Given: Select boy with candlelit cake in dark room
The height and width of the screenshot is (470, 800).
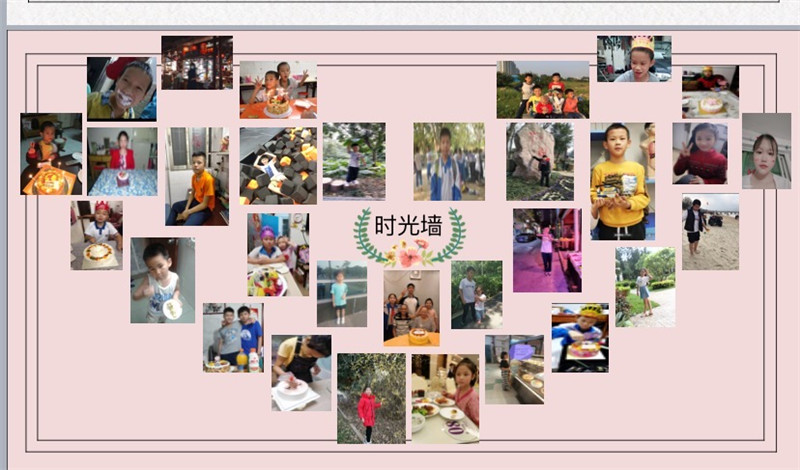Looking at the screenshot, I should coord(51,154).
